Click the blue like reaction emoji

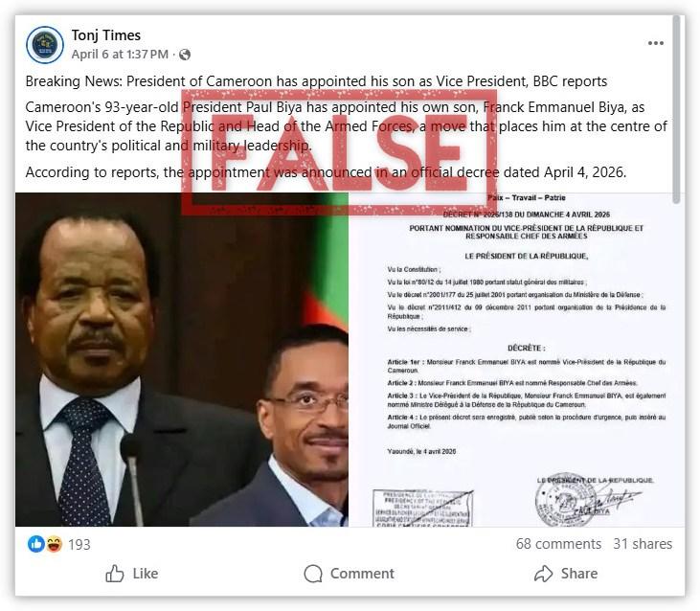coord(36,544)
